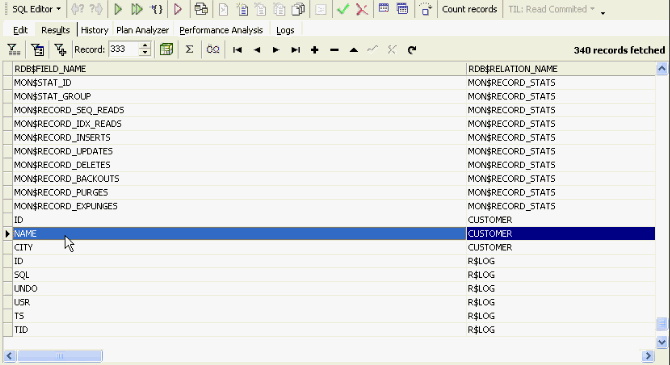
Task: Insert record with plus icon
Action: pos(314,50)
